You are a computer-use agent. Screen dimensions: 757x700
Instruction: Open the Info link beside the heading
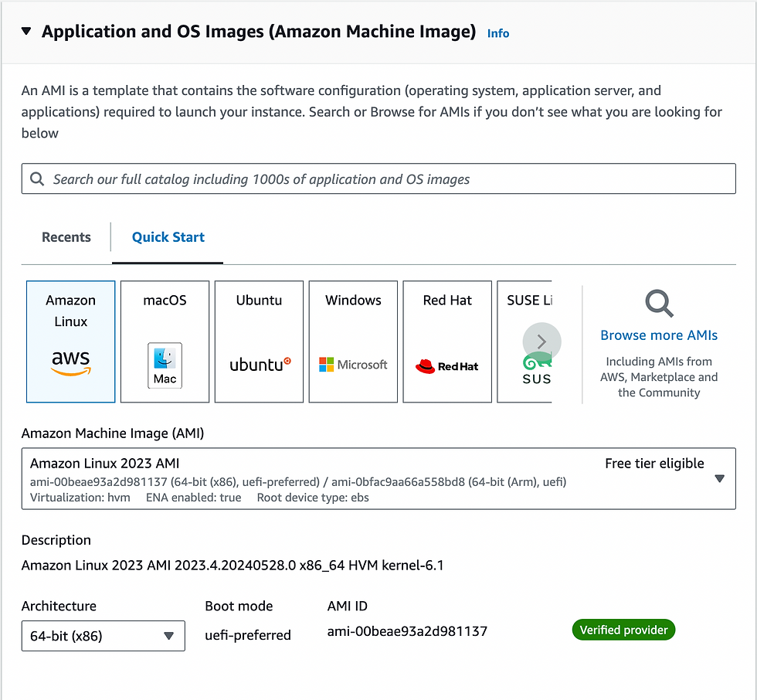pos(497,33)
